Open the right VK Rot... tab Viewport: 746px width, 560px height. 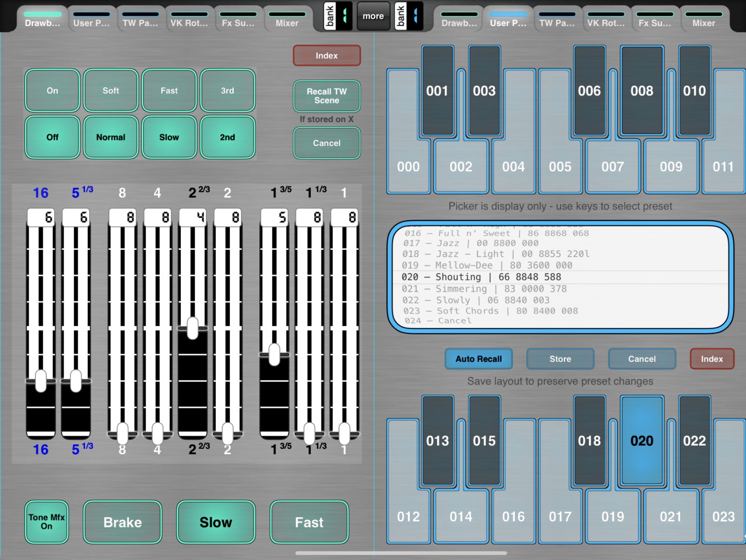coord(606,19)
